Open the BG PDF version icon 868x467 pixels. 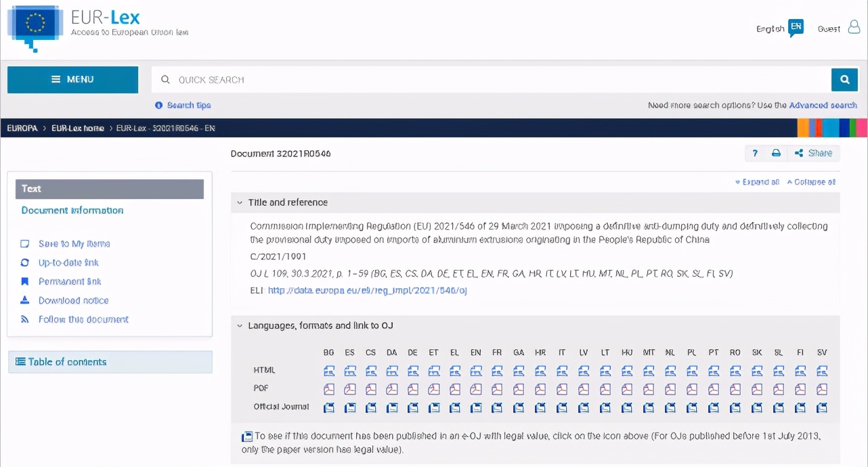coord(329,389)
